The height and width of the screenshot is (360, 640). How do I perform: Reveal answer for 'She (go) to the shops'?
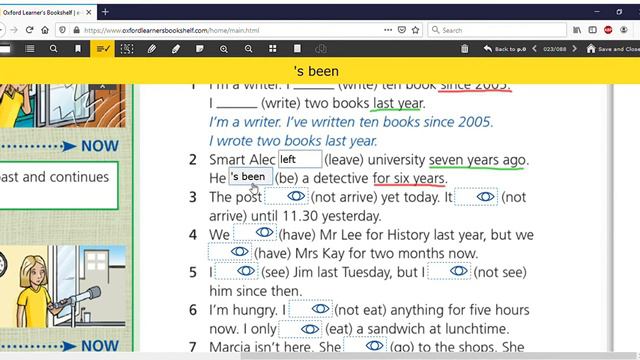pyautogui.click(x=365, y=345)
